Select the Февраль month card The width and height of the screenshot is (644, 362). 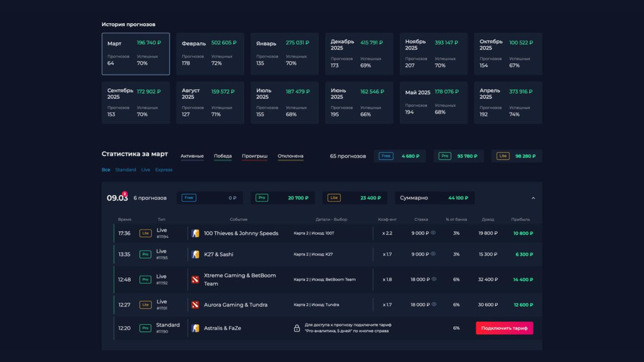pos(210,54)
